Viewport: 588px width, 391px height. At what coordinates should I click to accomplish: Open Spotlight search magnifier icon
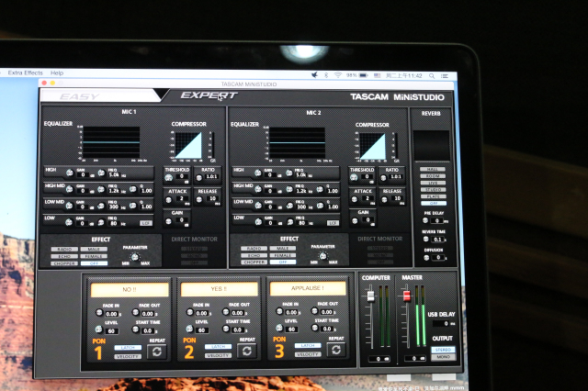pos(432,75)
